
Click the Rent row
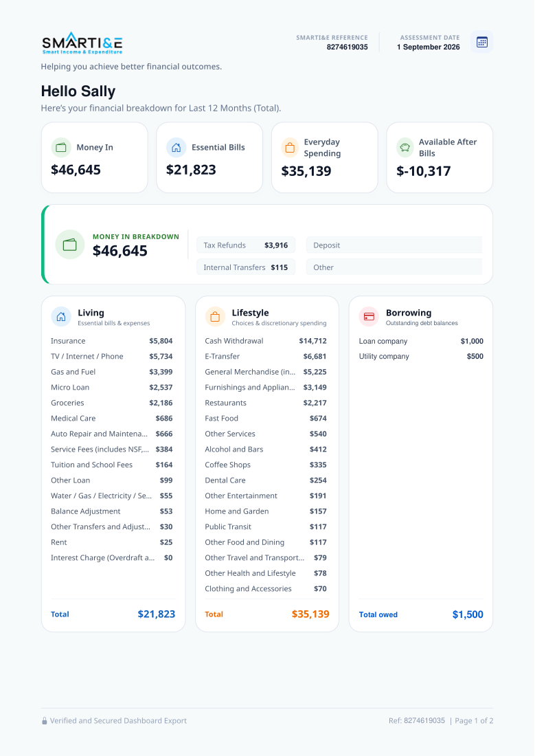pyautogui.click(x=112, y=542)
